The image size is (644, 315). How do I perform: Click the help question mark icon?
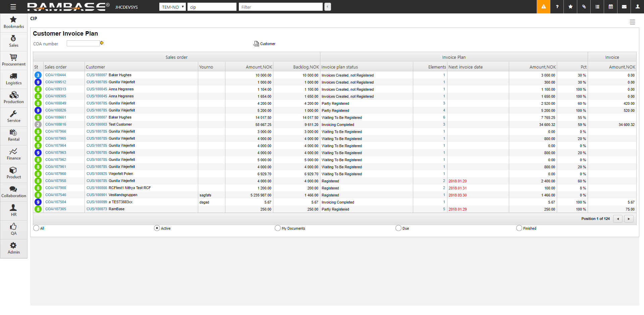(557, 7)
